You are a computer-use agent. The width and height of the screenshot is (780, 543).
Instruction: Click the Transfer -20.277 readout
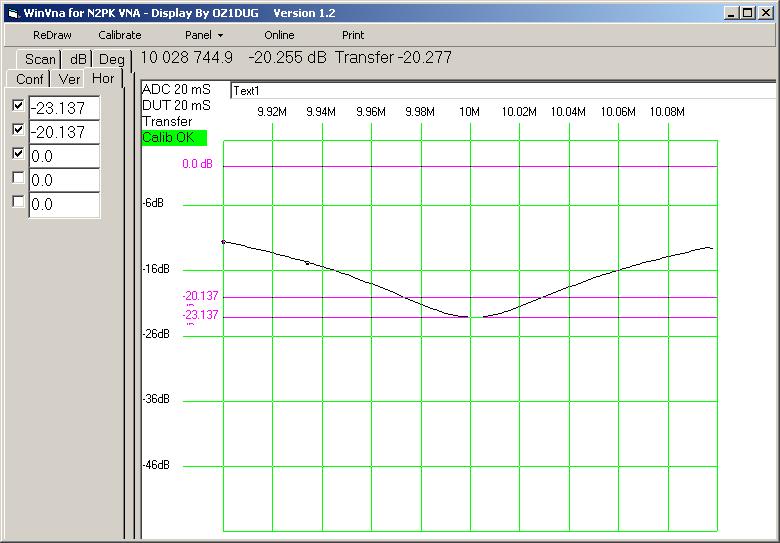pyautogui.click(x=393, y=58)
